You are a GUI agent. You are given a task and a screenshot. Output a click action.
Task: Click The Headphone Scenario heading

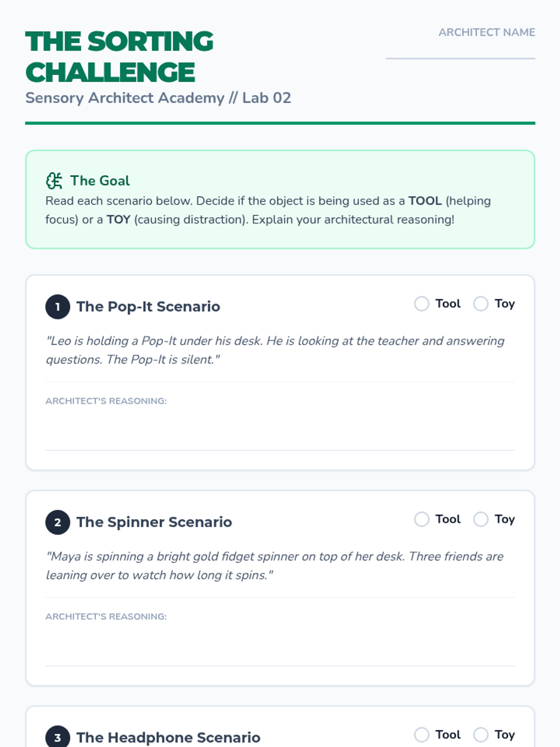[x=168, y=737]
